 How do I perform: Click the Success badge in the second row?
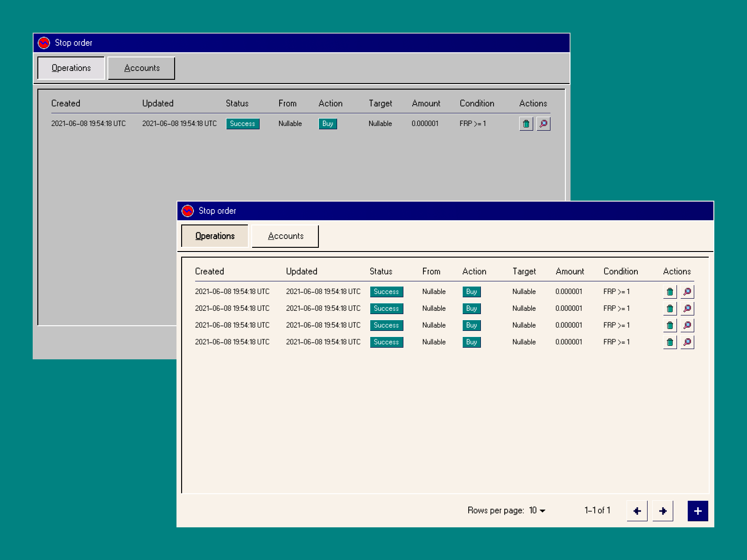(386, 308)
